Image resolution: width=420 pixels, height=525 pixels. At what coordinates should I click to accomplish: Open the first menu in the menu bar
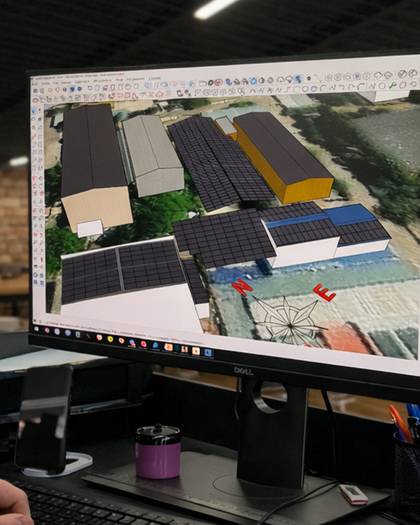(34, 83)
